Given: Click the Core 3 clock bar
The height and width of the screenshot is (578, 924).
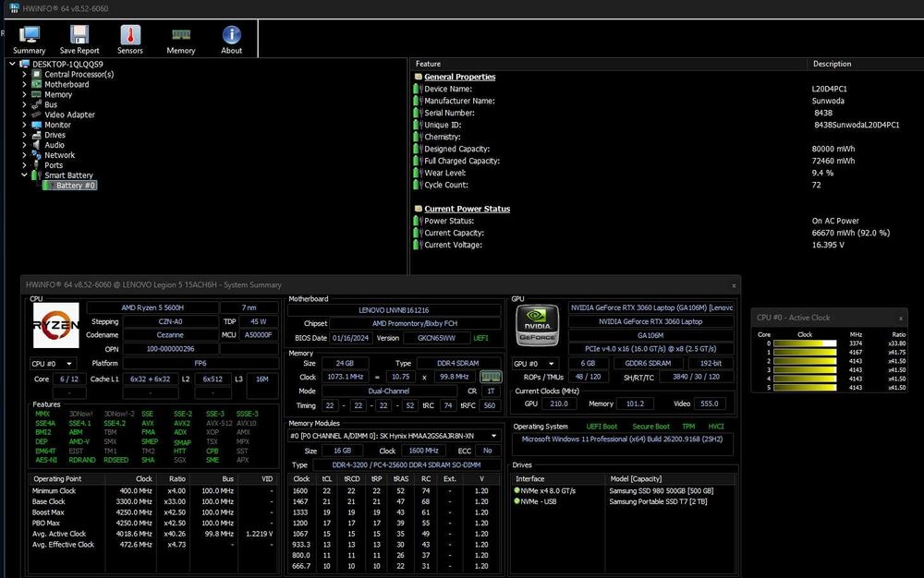Looking at the screenshot, I should tap(805, 370).
